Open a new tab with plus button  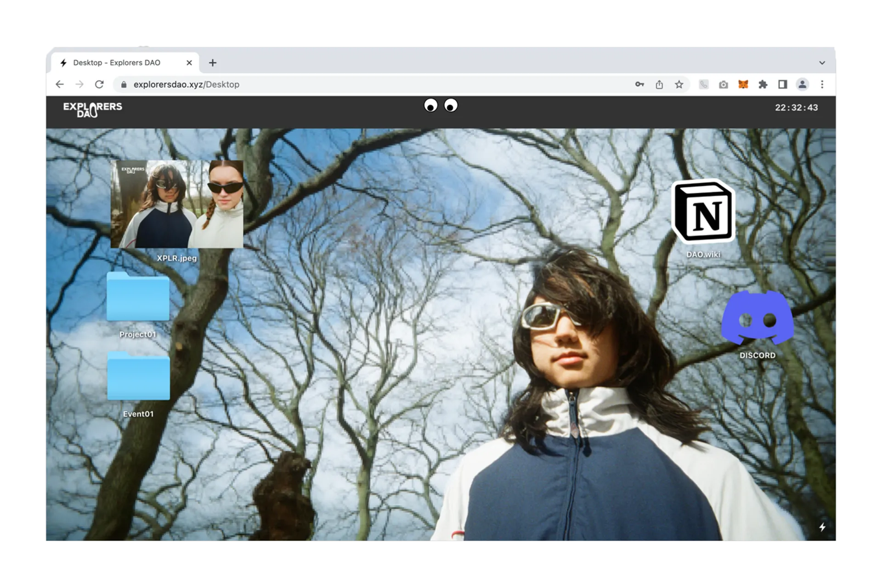(x=213, y=63)
